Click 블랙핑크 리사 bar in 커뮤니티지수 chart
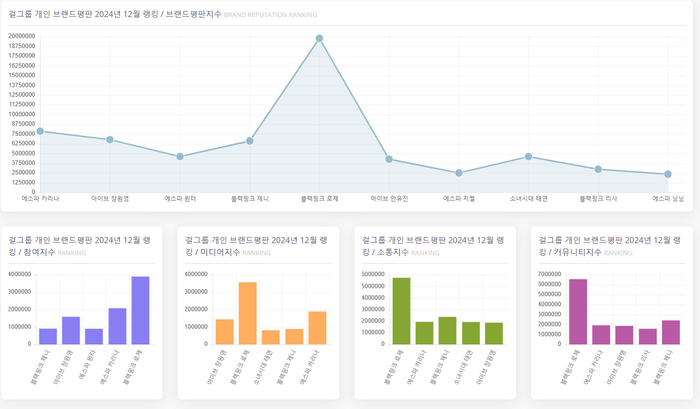 tap(648, 337)
